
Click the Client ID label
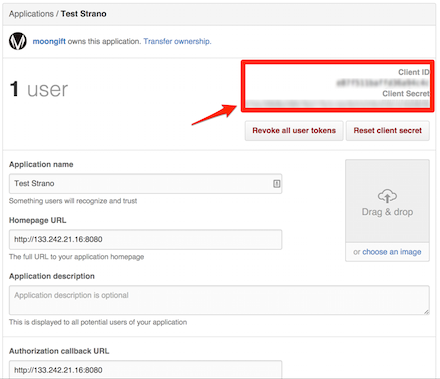click(x=414, y=72)
